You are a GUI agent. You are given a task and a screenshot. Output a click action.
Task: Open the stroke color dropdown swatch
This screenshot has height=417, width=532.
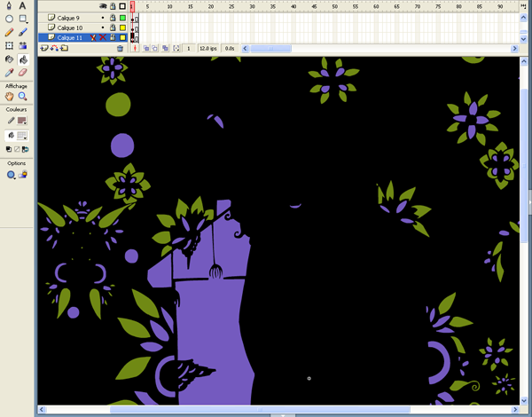23,121
